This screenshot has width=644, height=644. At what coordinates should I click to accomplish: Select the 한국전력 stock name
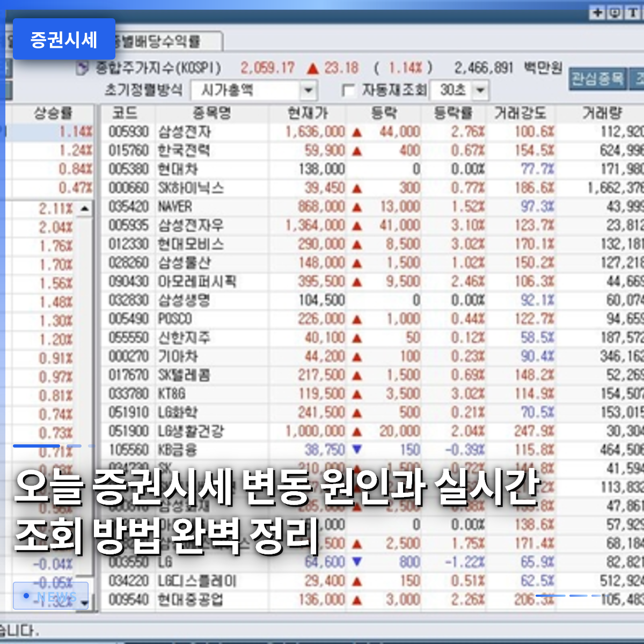click(x=184, y=151)
